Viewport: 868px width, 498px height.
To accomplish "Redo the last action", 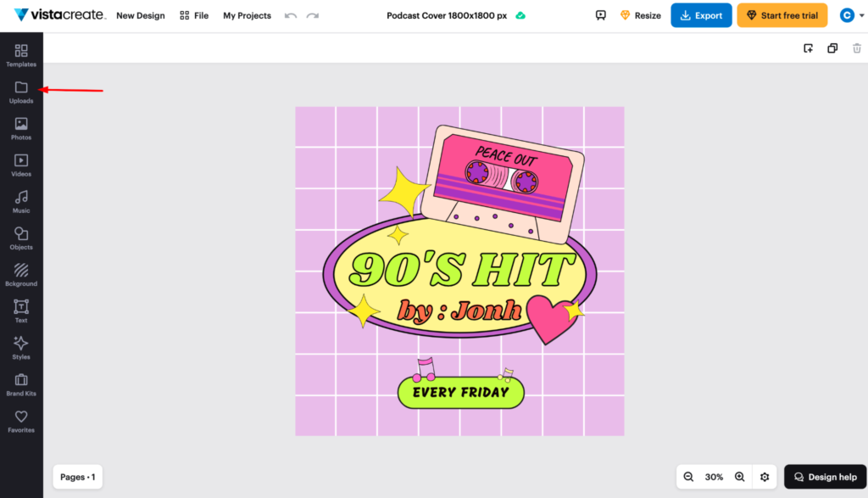I will point(313,15).
